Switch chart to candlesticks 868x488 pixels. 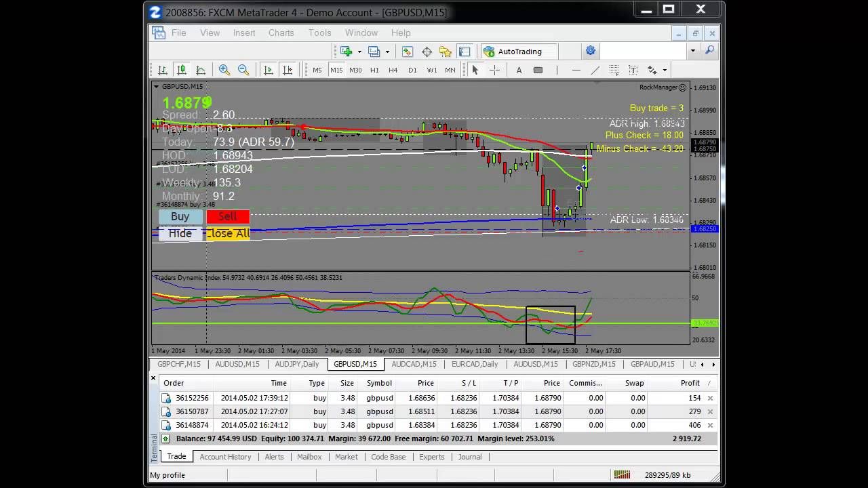182,70
